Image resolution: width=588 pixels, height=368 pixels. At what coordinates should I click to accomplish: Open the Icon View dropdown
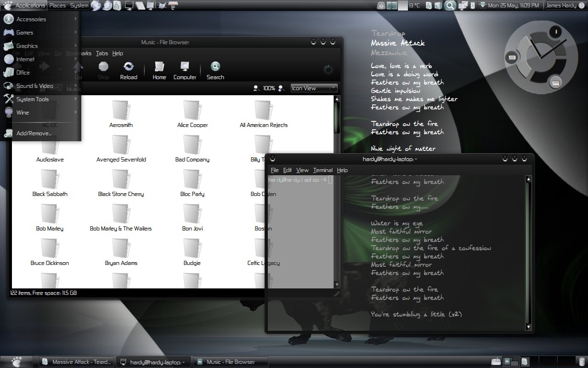(314, 88)
